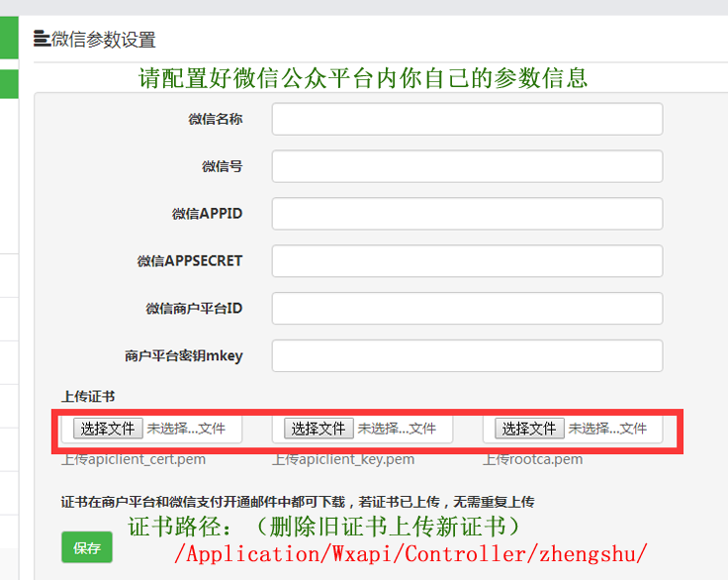Click the 微信名称 field label
This screenshot has width=728, height=580.
(216, 119)
